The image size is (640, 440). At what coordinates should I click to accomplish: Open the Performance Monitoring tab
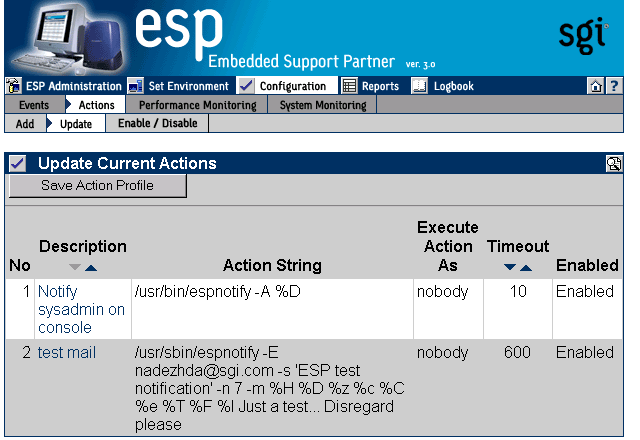[197, 105]
